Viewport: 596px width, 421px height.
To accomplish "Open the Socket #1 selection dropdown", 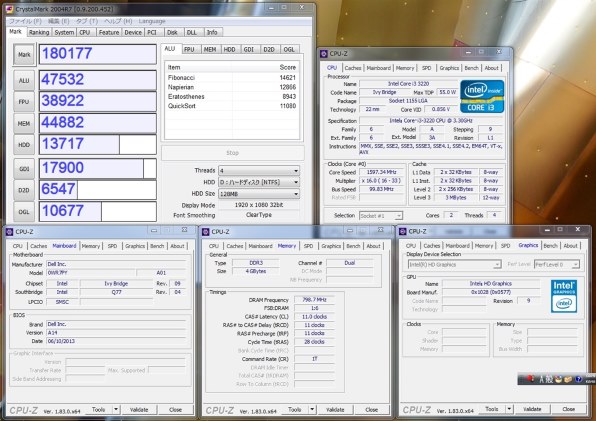I will tap(381, 215).
